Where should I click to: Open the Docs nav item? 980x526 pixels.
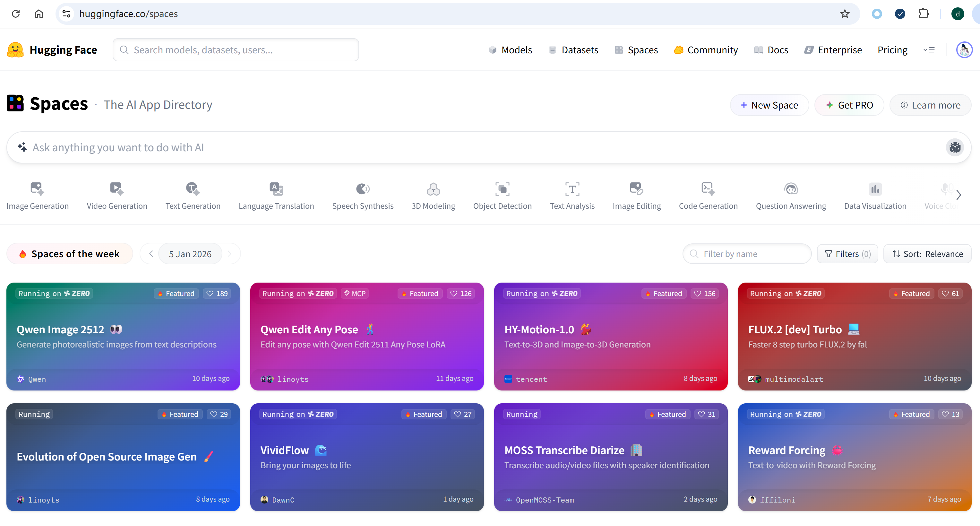pos(771,50)
